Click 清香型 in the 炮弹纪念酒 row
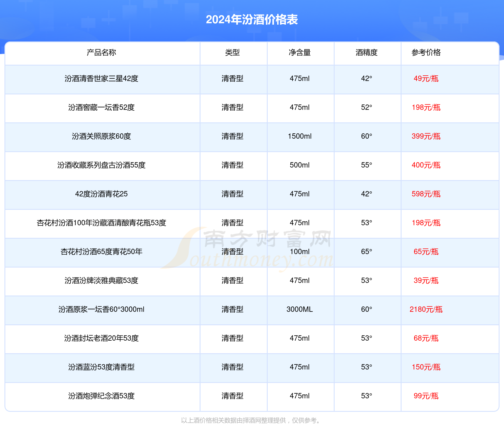 tap(232, 396)
